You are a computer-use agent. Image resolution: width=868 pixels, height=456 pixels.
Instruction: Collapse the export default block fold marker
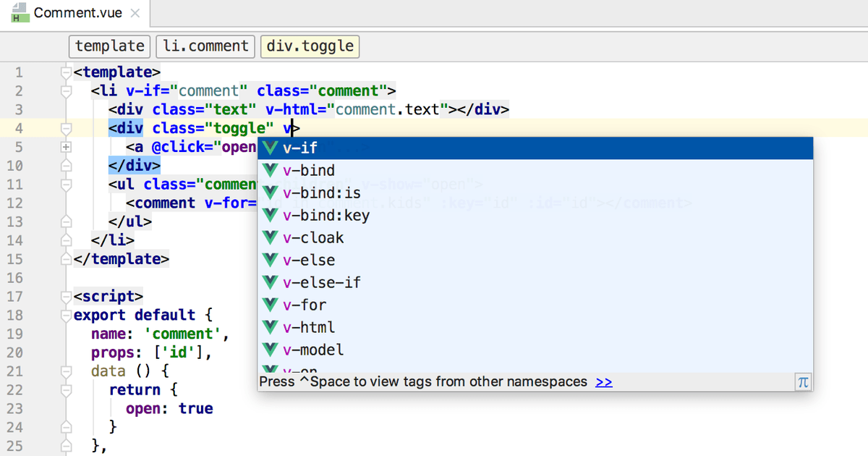[x=66, y=315]
